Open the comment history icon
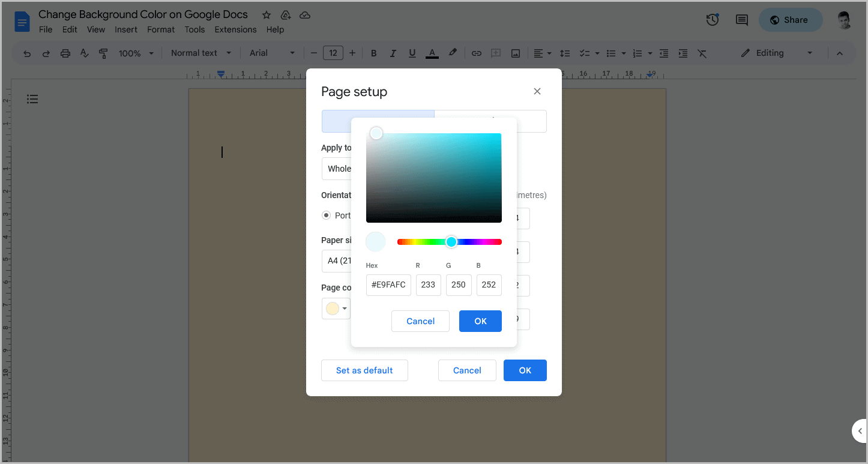This screenshot has width=868, height=464. (x=742, y=20)
